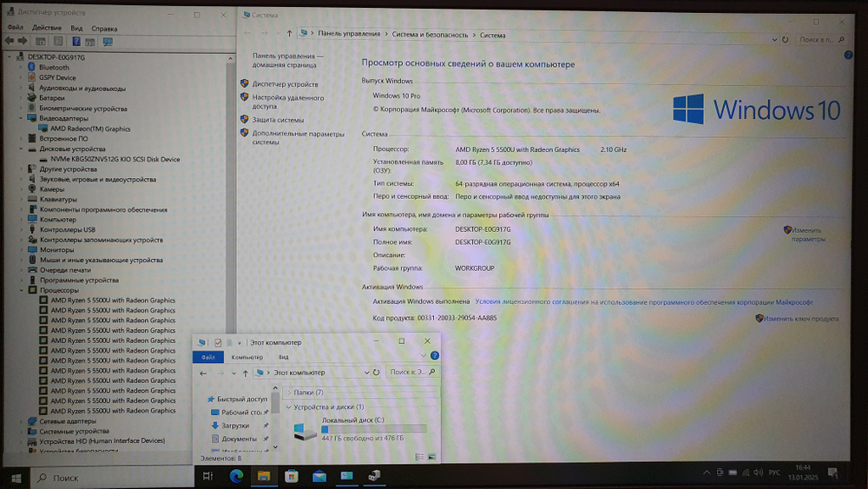Image resolution: width=868 pixels, height=489 pixels.
Task: Collapse the Процессоры node
Action: pyautogui.click(x=21, y=289)
